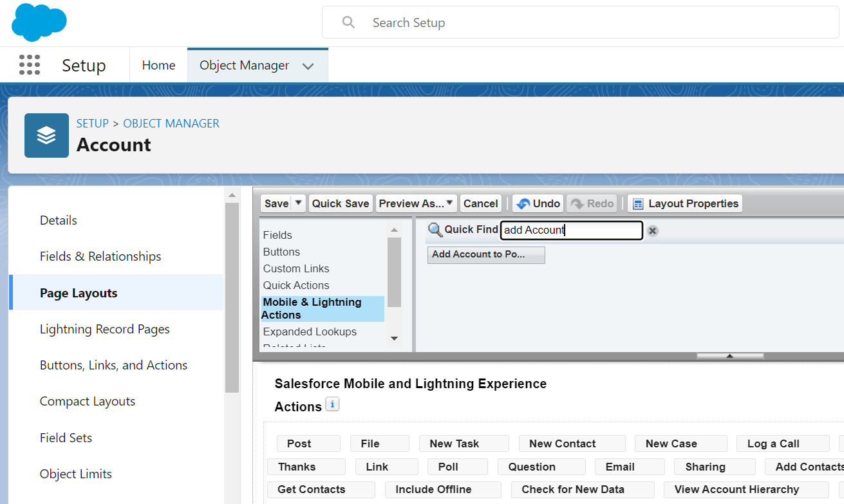Open Fields & Relationships from the sidebar
This screenshot has height=504, width=844.
(x=100, y=256)
